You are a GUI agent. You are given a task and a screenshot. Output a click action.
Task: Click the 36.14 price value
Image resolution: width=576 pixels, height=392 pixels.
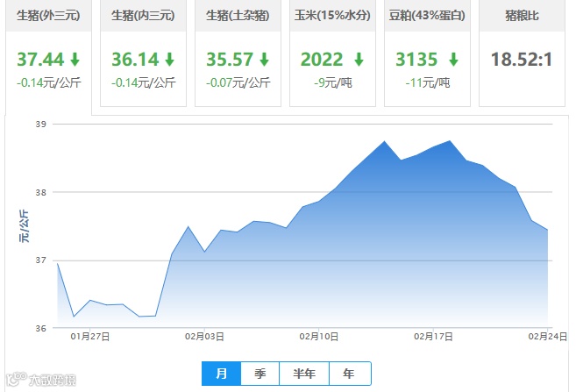click(135, 60)
